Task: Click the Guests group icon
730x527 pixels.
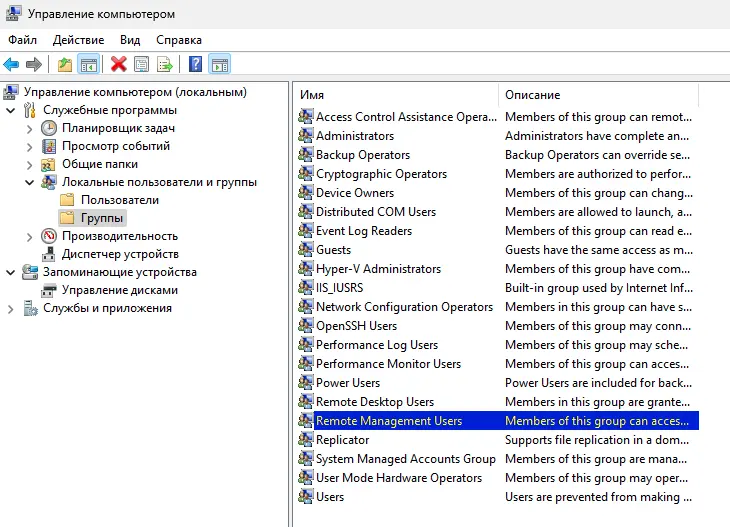Action: (x=305, y=250)
